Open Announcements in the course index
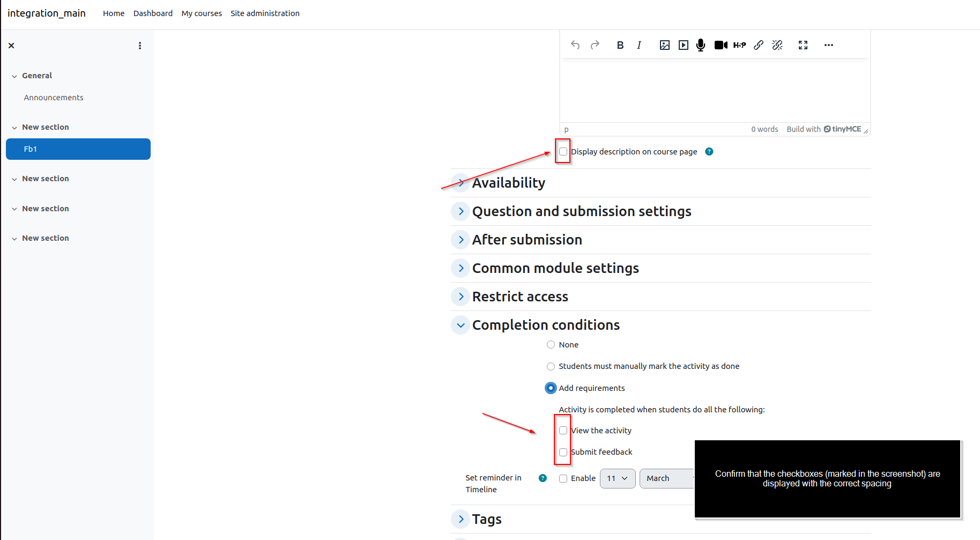 [54, 98]
